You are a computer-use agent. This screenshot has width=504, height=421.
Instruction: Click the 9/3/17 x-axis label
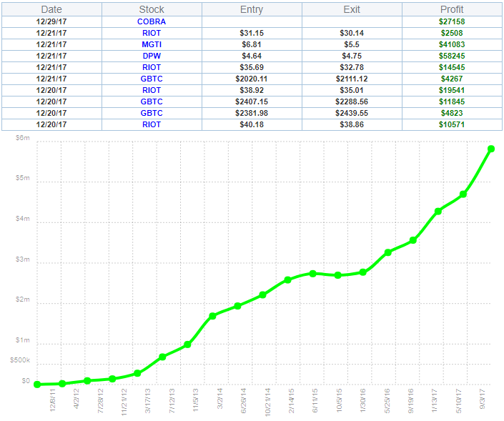pyautogui.click(x=483, y=399)
